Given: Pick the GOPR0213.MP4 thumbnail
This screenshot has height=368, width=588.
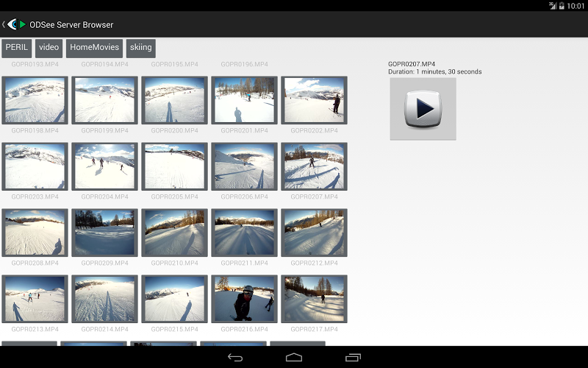Looking at the screenshot, I should click(x=35, y=299).
